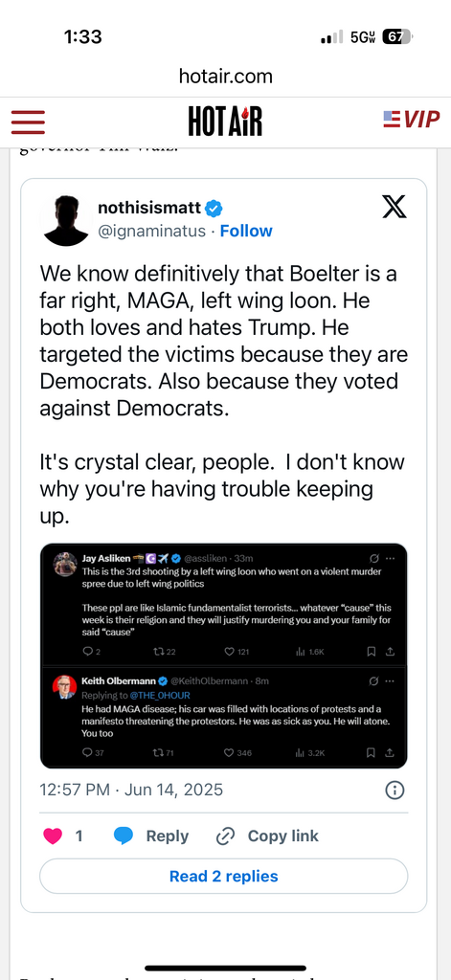451x980 pixels.
Task: Tap the chain link copy icon
Action: click(x=225, y=836)
